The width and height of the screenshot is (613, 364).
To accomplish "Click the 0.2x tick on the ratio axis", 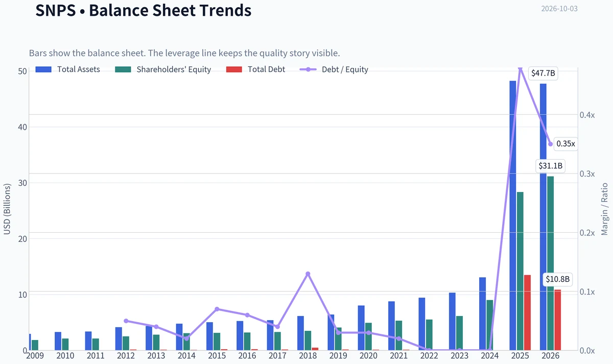I will (x=587, y=233).
